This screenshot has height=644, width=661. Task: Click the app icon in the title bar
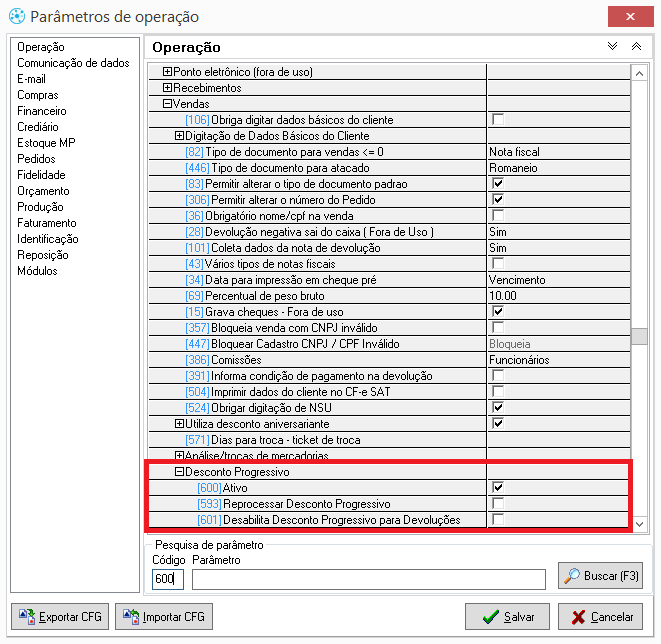[14, 17]
